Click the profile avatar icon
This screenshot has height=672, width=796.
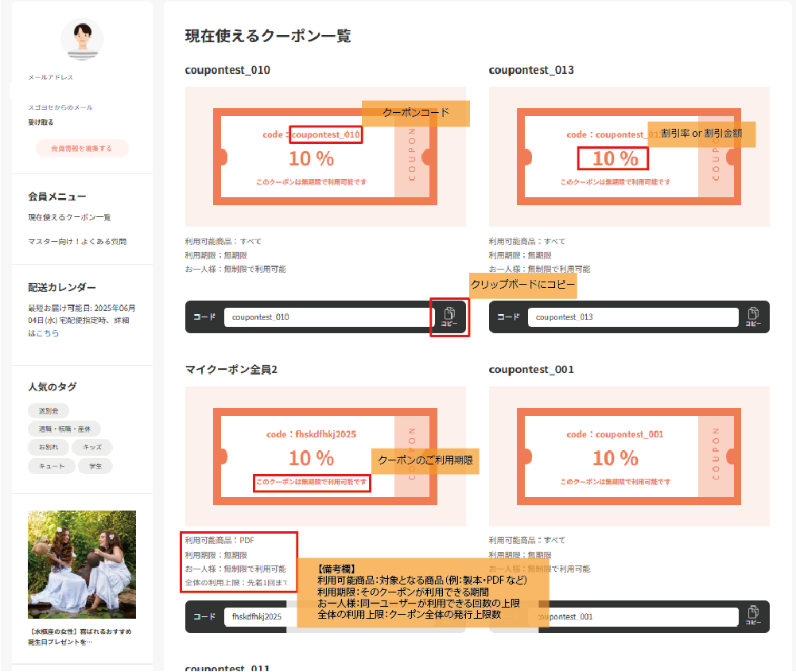point(82,38)
